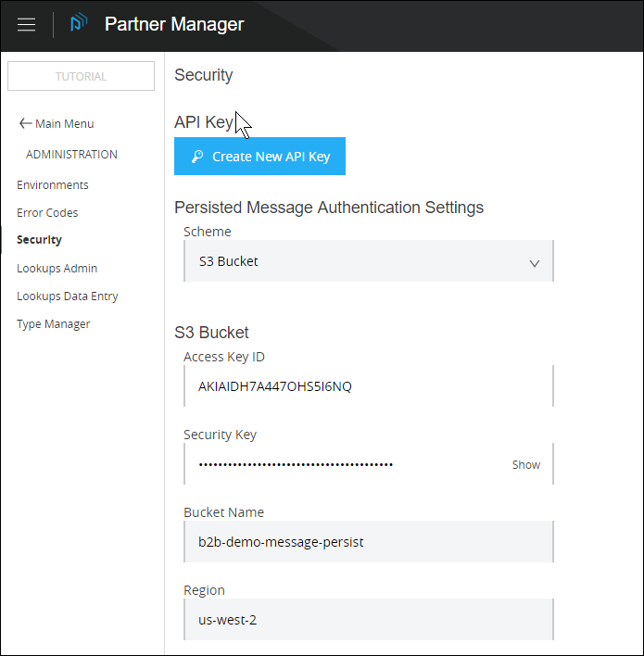Navigate to Lookups Admin

(x=57, y=269)
